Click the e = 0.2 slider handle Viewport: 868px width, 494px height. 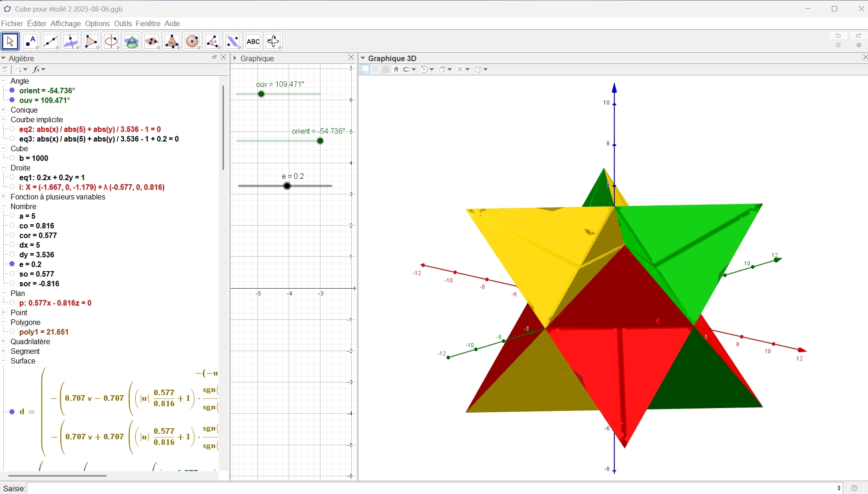pyautogui.click(x=287, y=186)
